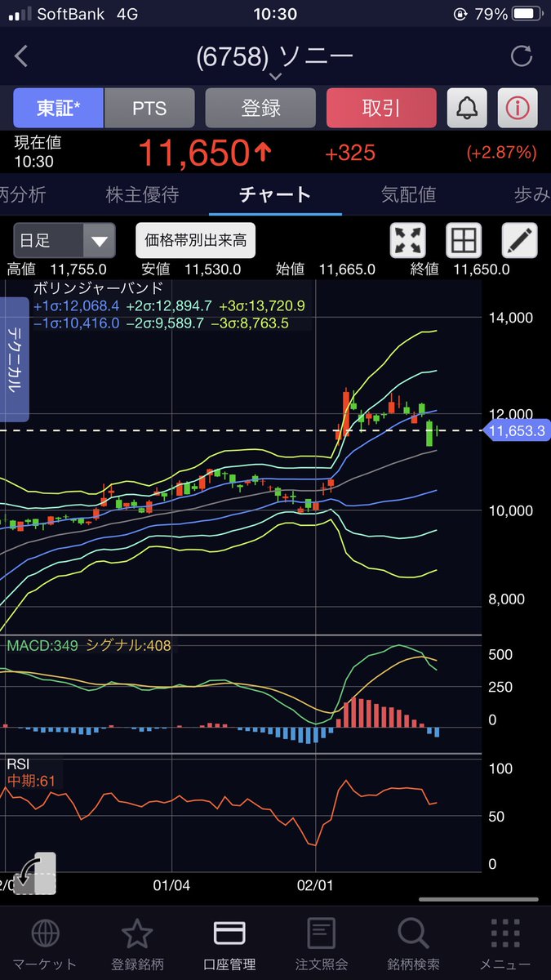The image size is (551, 980).
Task: Open the テクニカル side tab
Action: pyautogui.click(x=15, y=360)
